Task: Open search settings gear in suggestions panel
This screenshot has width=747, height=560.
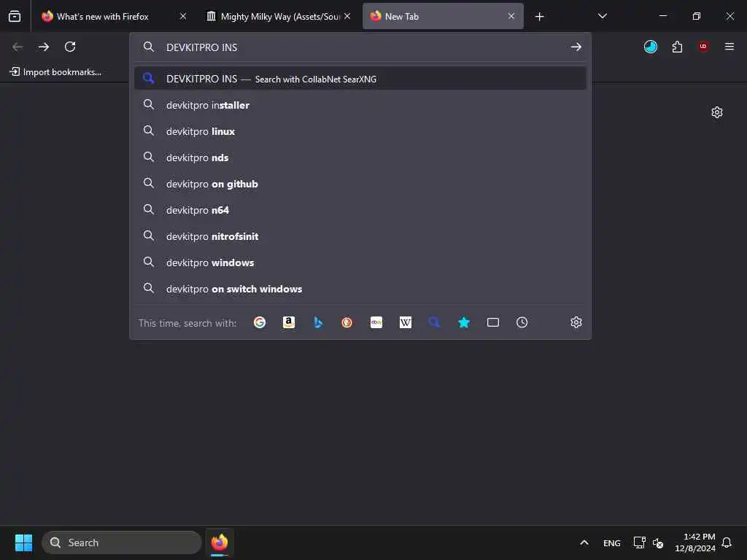Action: pyautogui.click(x=576, y=322)
